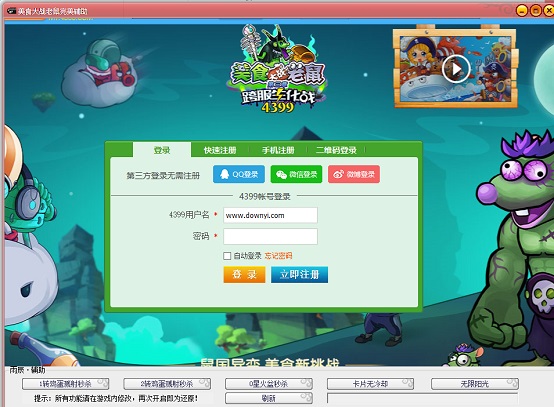Click the game logo 美食大战老鼠
Viewport: 554px width, 407px height.
click(x=277, y=69)
